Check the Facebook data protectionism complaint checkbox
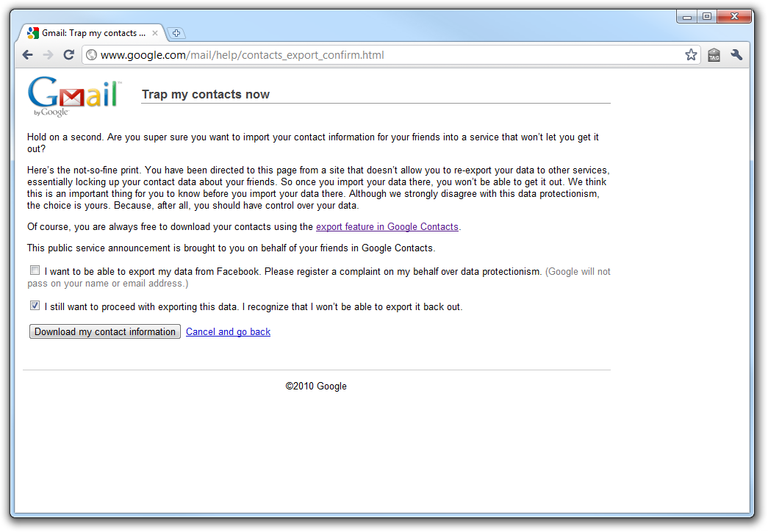The image size is (768, 532). 35,270
